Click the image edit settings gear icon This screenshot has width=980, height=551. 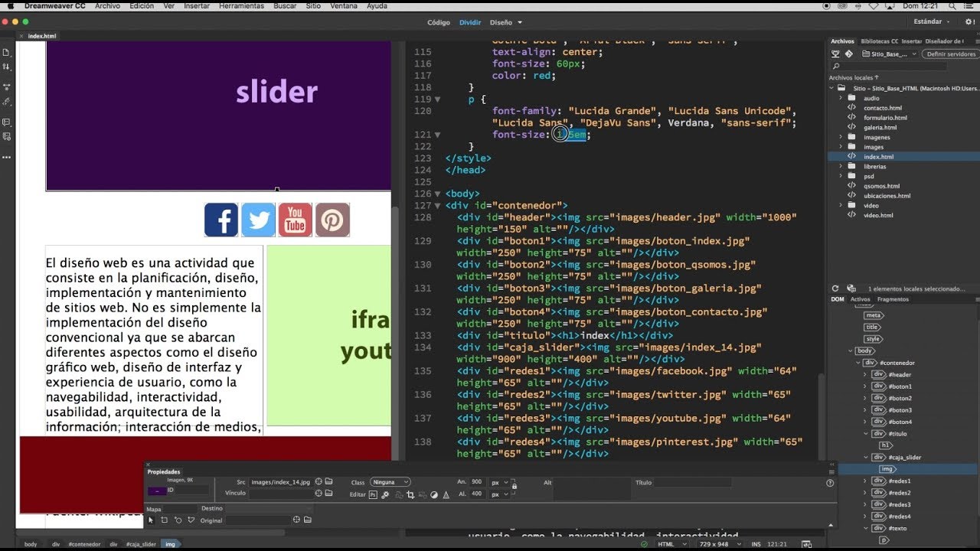pos(385,494)
